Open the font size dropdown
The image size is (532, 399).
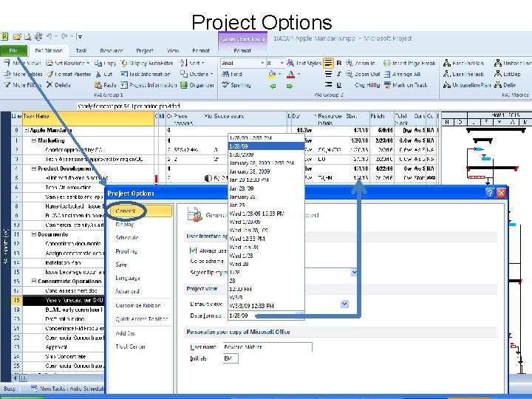tap(282, 63)
